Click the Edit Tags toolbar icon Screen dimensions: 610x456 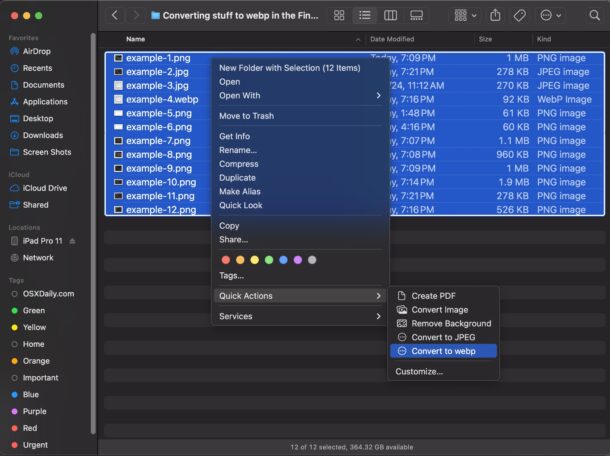[x=520, y=16]
